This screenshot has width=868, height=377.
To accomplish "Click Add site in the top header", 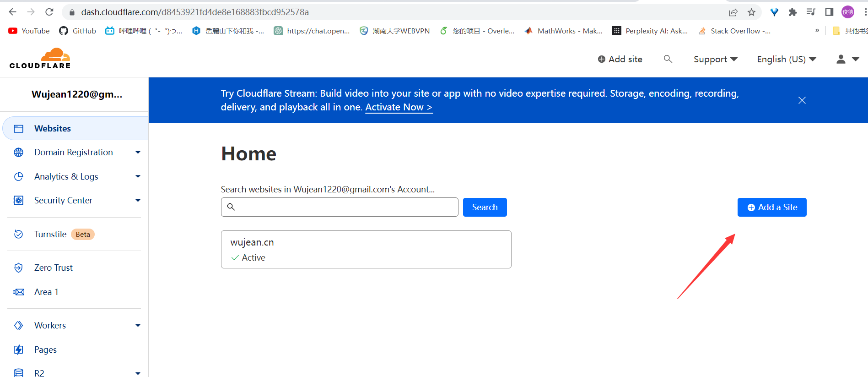I will pos(620,59).
